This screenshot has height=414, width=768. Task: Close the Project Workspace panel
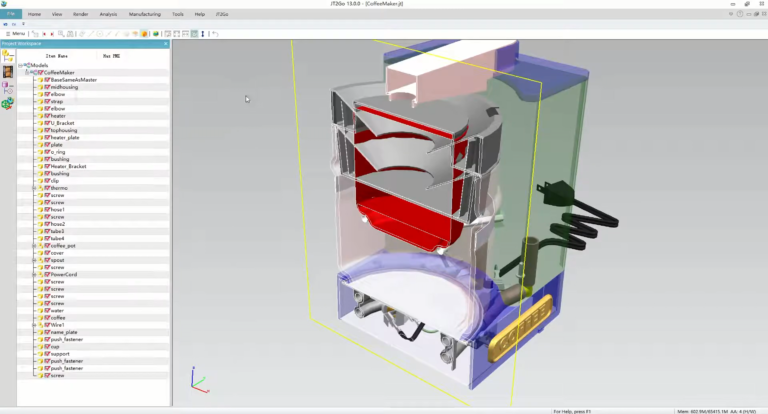(x=166, y=44)
